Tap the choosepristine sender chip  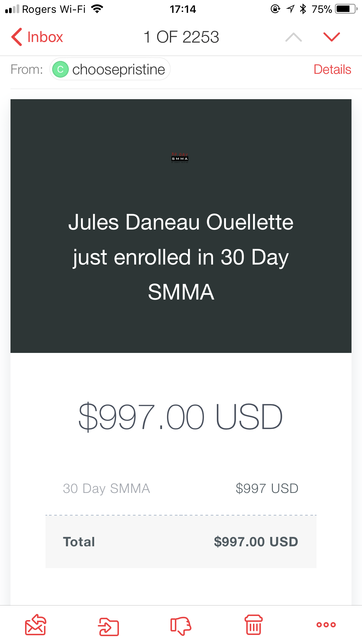point(118,69)
